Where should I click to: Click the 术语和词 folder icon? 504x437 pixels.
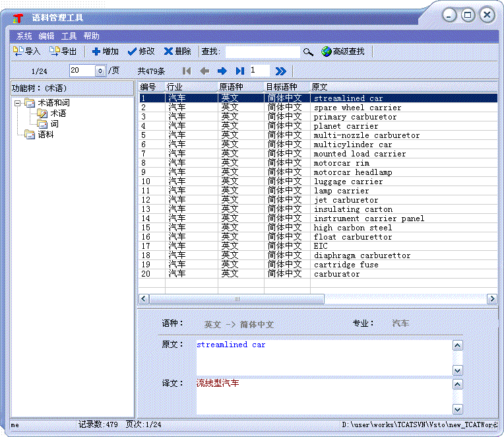coord(30,103)
